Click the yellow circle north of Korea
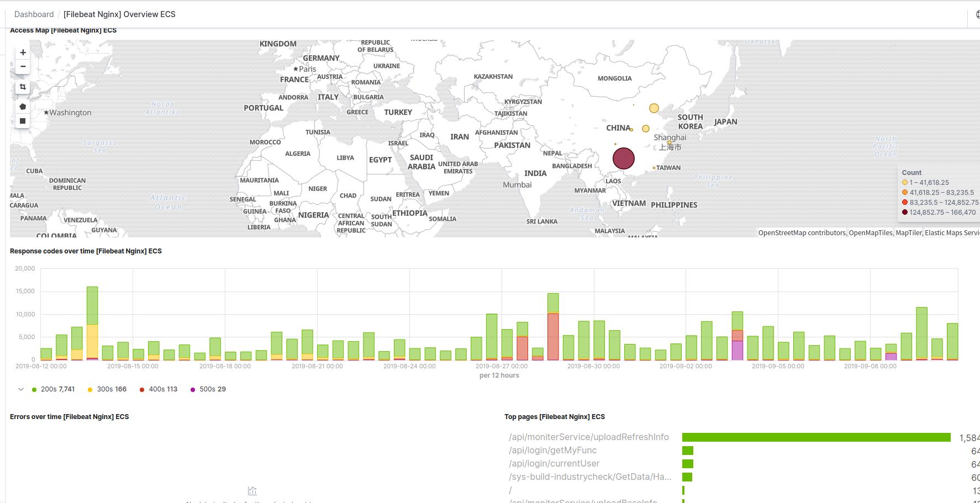Screen dimensions: 980x503 tap(654, 108)
